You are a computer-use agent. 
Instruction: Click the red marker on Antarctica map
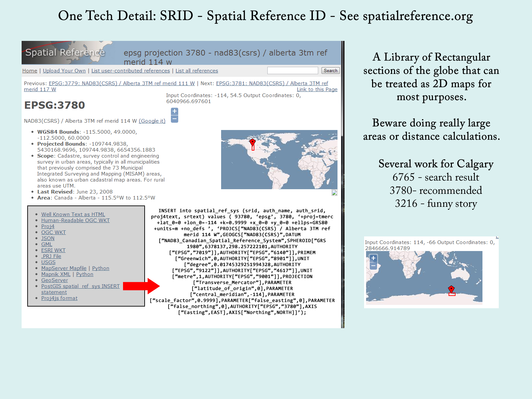pos(451,289)
